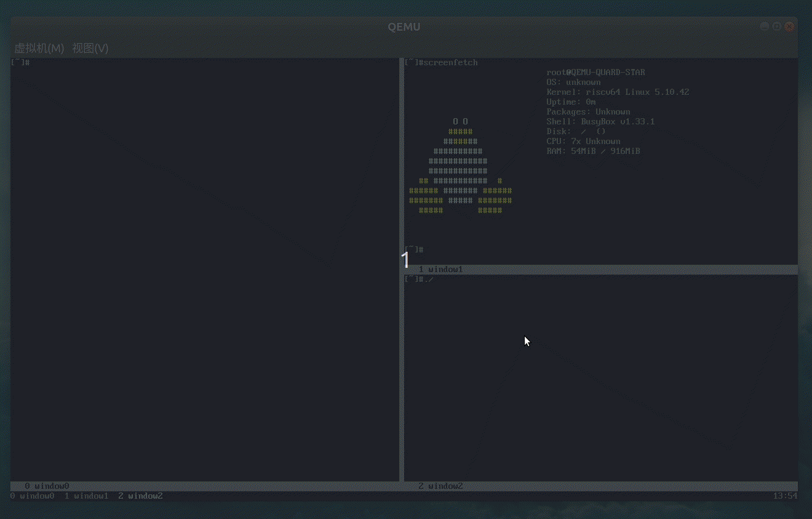
Task: Open the 虚拟机(M) menu
Action: pos(39,49)
